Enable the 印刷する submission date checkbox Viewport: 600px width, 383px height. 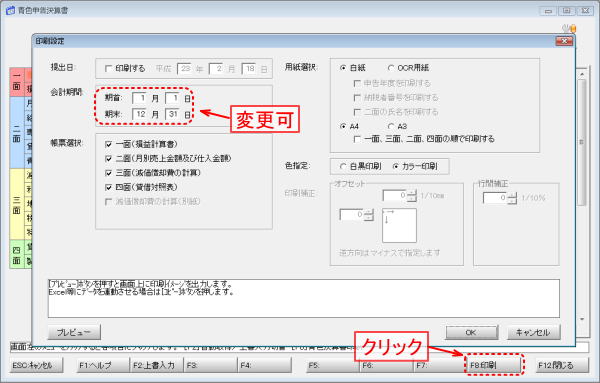click(x=109, y=68)
